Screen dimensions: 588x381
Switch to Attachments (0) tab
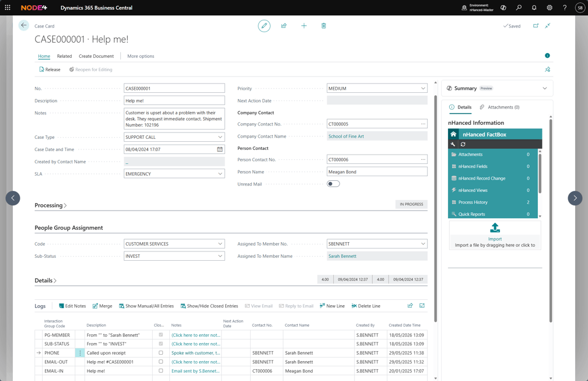[x=499, y=107]
